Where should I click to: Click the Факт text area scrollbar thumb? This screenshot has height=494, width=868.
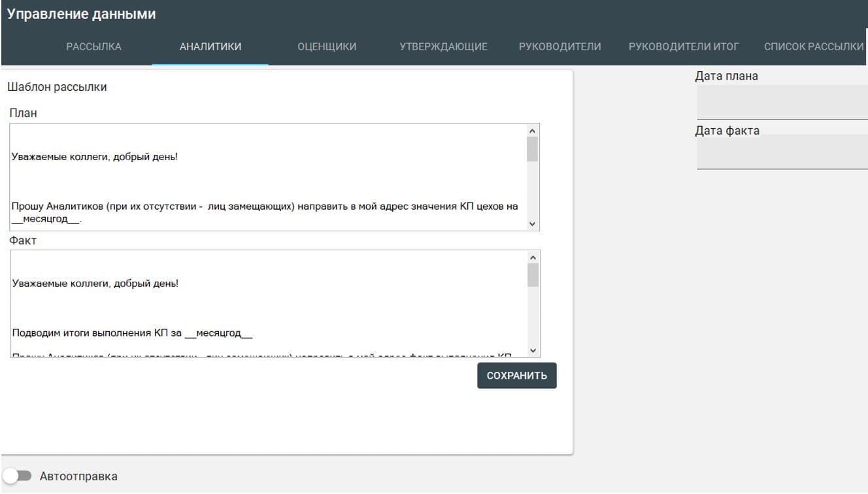coord(533,275)
